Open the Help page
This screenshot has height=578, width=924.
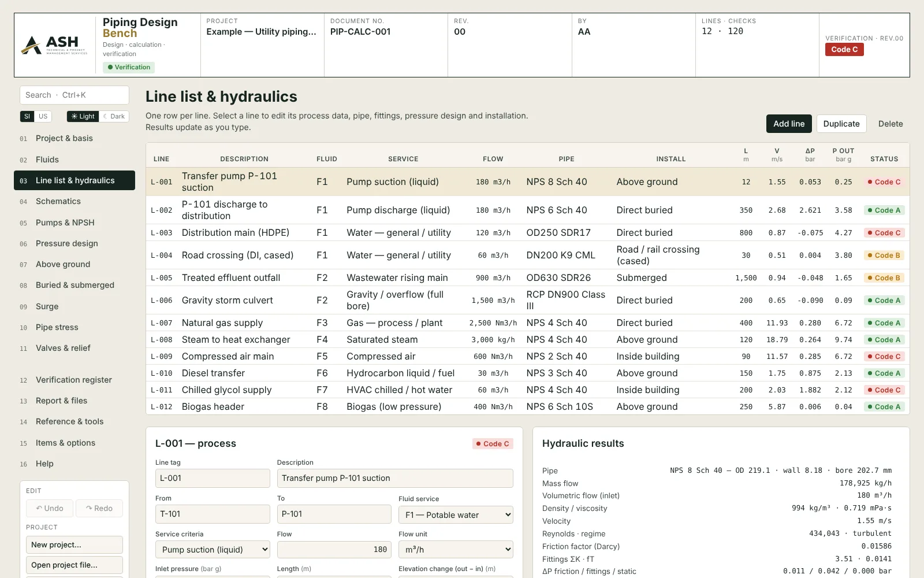74,464
